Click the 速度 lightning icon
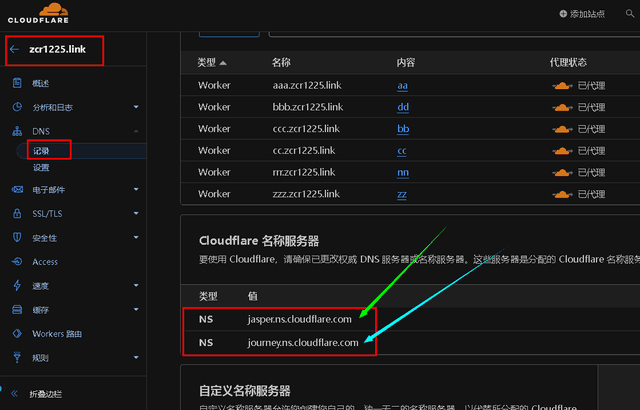Screen dimensions: 640x410 pos(17,285)
